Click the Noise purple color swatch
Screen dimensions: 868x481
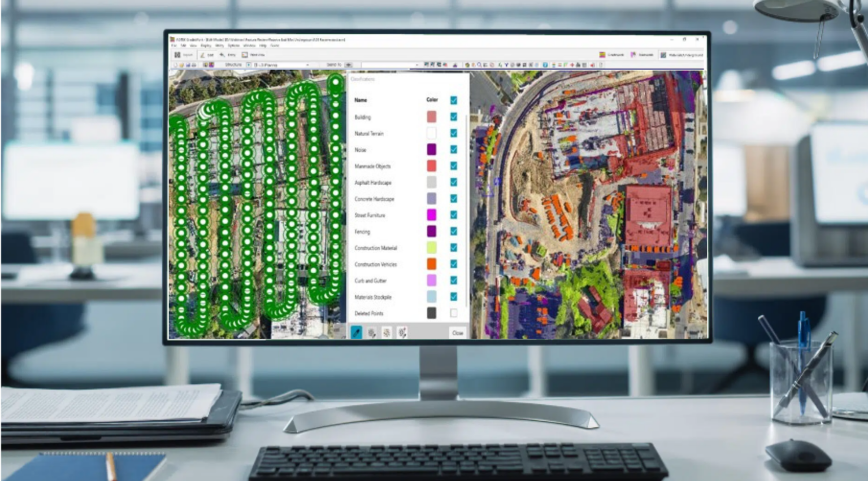[x=431, y=149]
